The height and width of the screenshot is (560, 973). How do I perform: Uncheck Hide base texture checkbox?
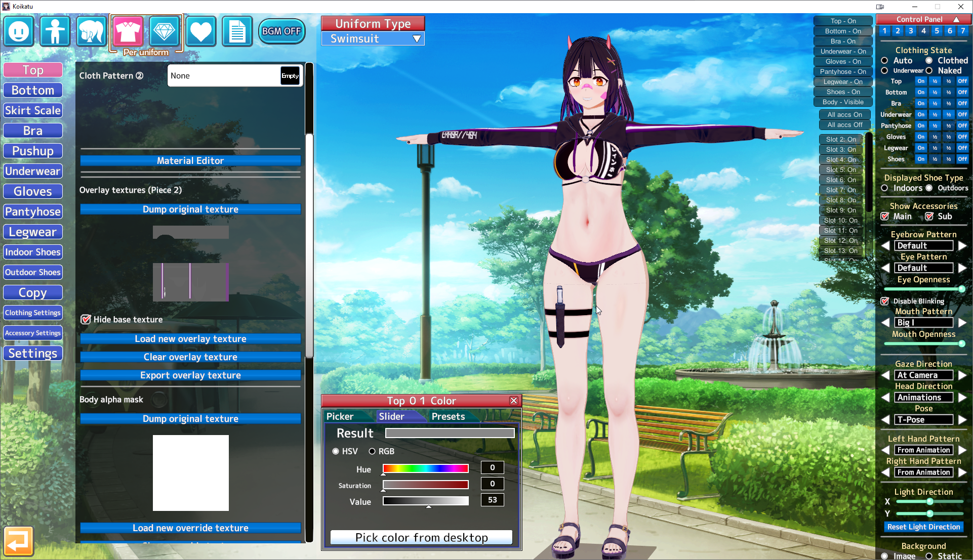pos(86,319)
